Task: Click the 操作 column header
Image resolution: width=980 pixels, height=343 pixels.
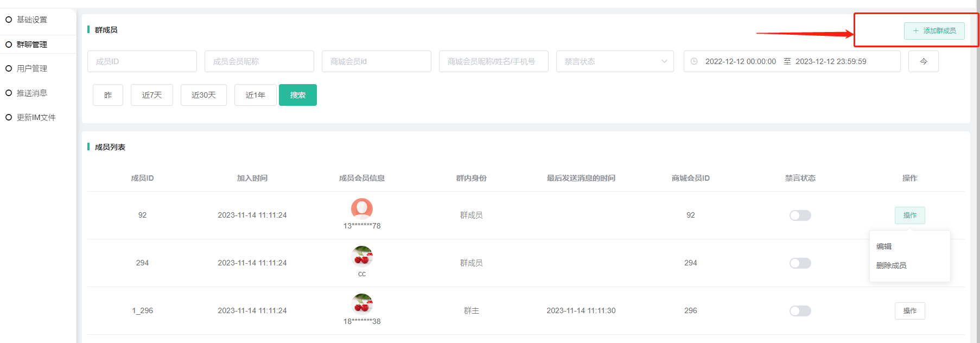Action: pos(910,178)
